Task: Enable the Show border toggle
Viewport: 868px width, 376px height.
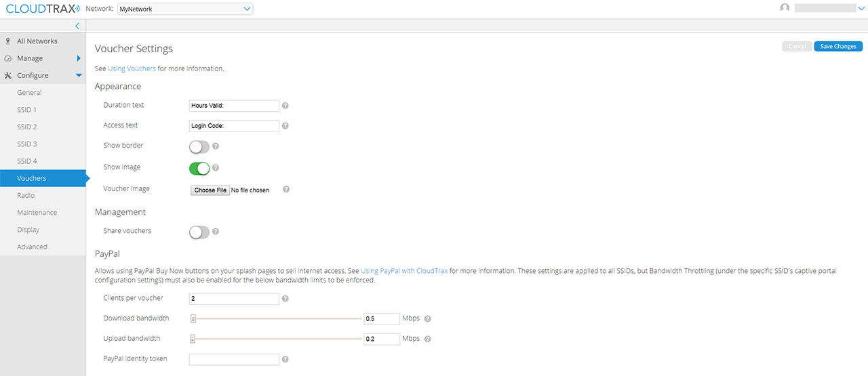Action: pyautogui.click(x=199, y=146)
